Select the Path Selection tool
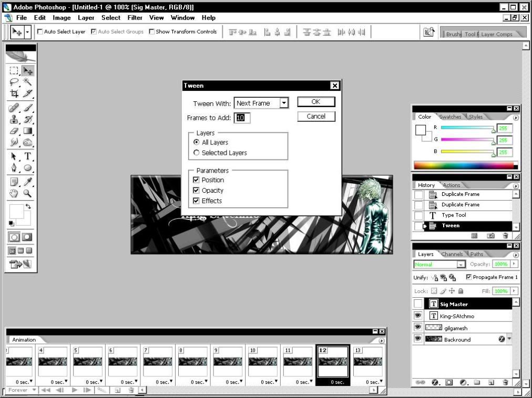 (14, 156)
